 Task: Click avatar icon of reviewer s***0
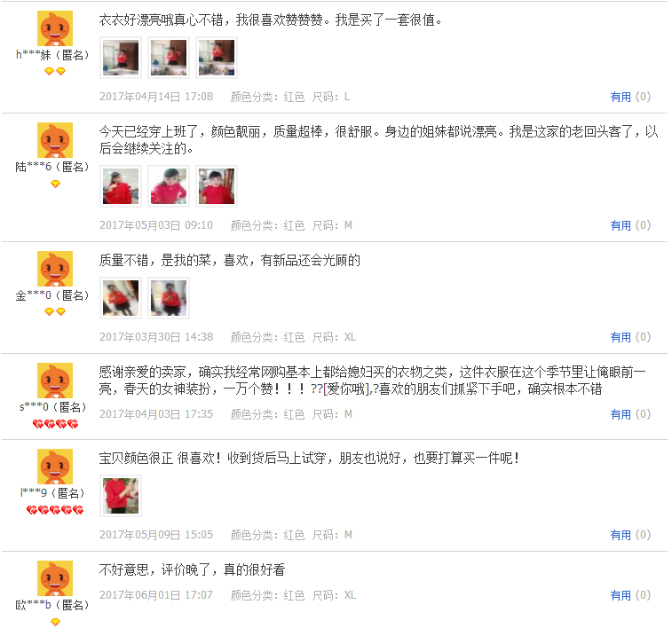tap(55, 381)
